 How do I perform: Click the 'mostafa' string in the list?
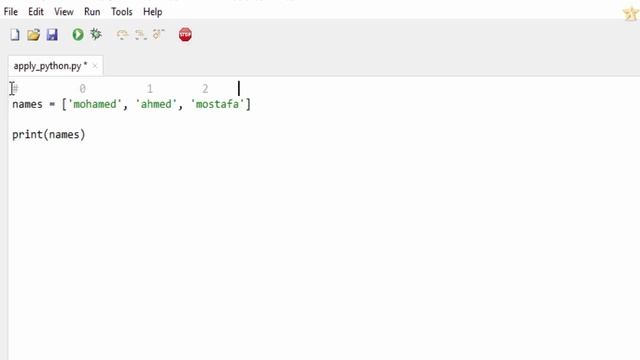(x=218, y=104)
